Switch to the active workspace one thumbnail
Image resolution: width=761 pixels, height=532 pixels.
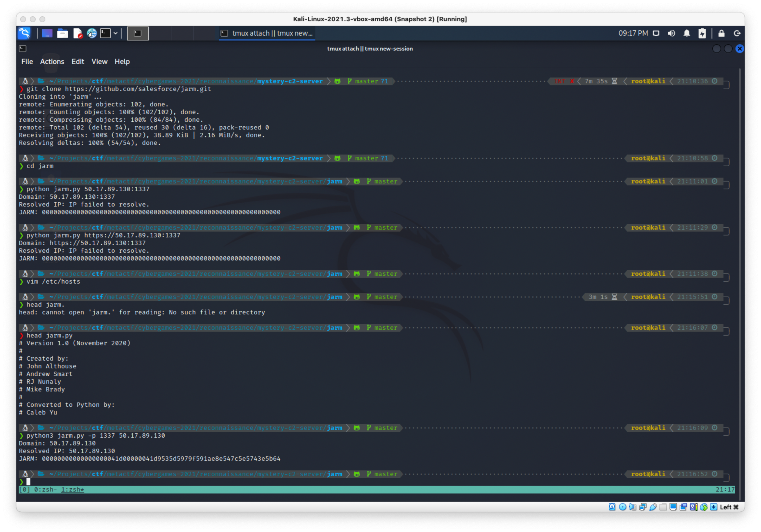138,33
